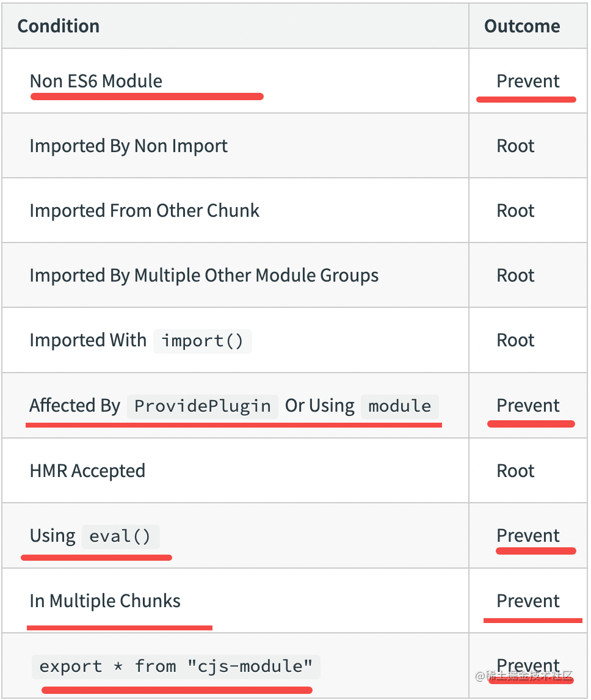Click the eval() code snippet
The width and height of the screenshot is (591, 700).
click(120, 537)
